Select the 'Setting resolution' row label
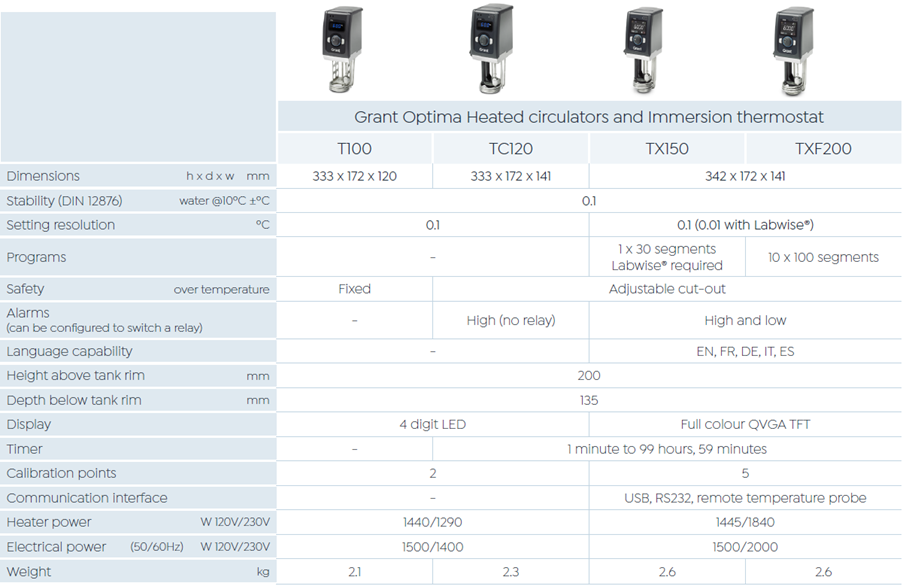Image resolution: width=906 pixels, height=588 pixels. click(x=61, y=225)
